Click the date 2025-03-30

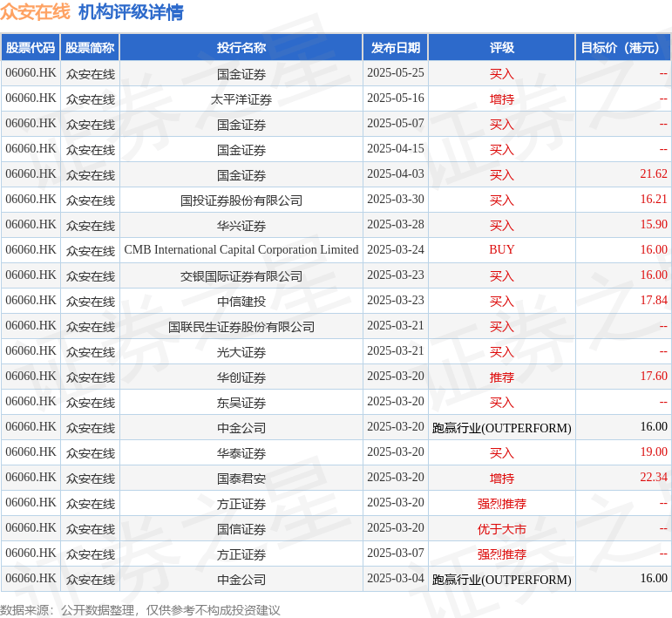(396, 200)
